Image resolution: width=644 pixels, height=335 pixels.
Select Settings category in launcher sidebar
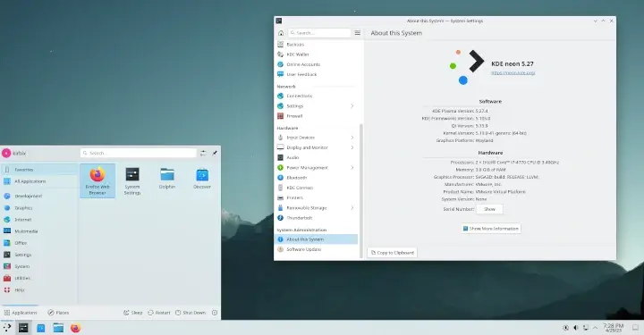click(x=39, y=255)
